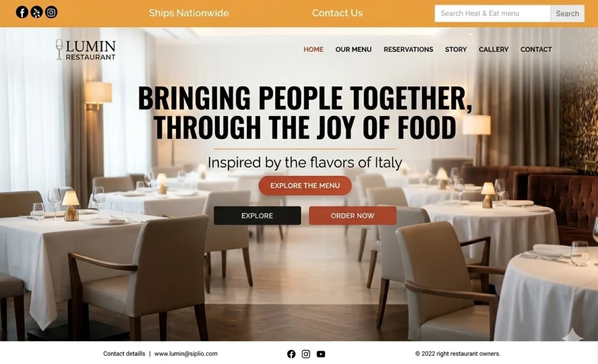This screenshot has width=598, height=364.
Task: Open the OUR MENU navigation item
Action: pyautogui.click(x=353, y=50)
